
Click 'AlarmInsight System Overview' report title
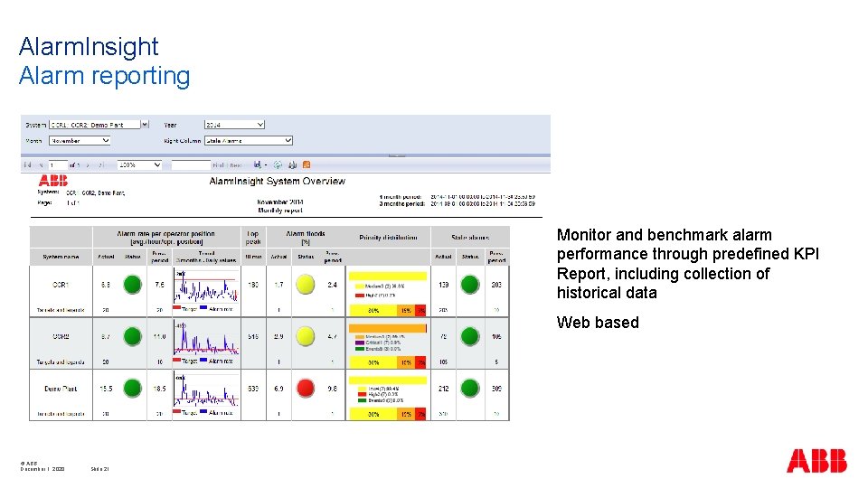pos(278,181)
